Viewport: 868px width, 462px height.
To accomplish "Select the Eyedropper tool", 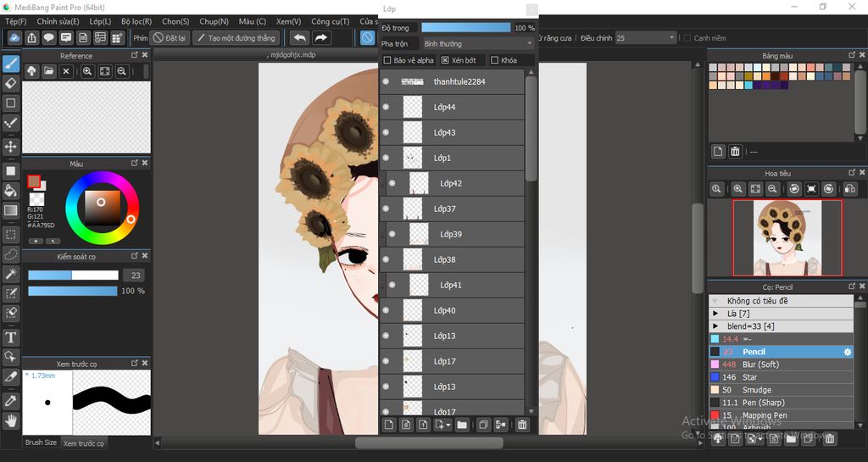I will [x=10, y=401].
